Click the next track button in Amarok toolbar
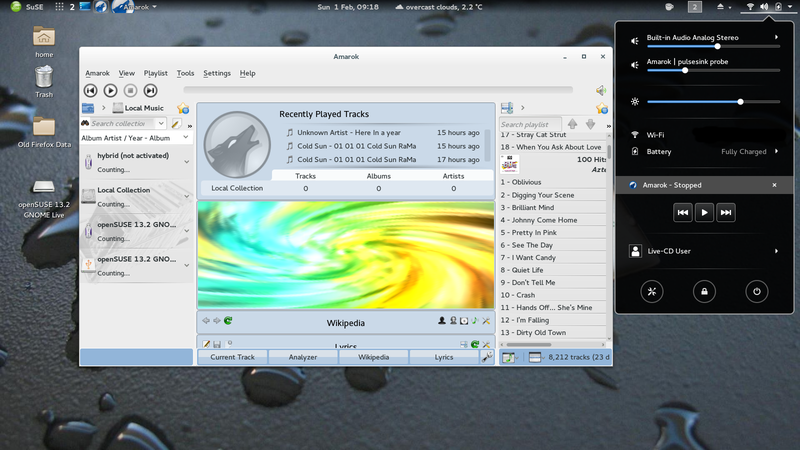The height and width of the screenshot is (450, 800). (150, 90)
